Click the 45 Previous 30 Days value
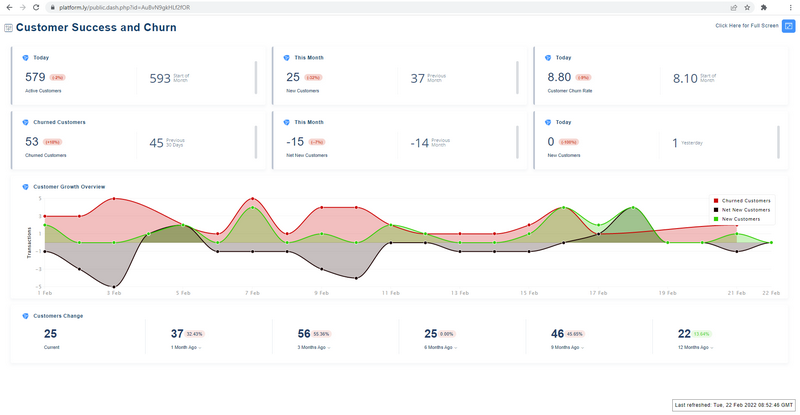Image resolution: width=800 pixels, height=415 pixels. point(156,143)
